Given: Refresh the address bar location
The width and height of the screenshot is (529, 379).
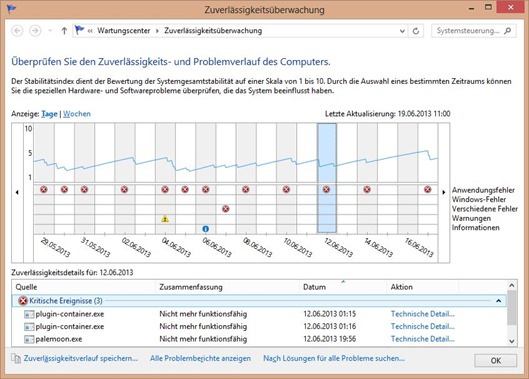Looking at the screenshot, I should (416, 31).
